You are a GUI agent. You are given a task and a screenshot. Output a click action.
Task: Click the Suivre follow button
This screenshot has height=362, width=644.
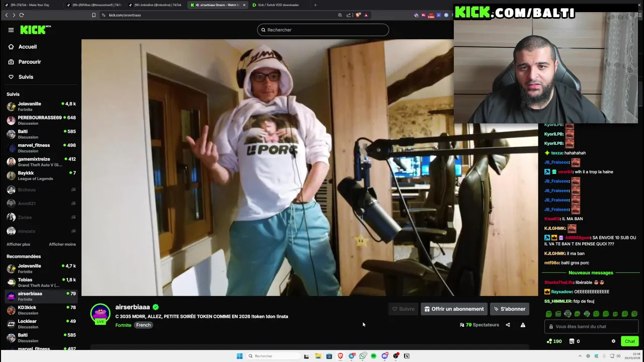pos(404,309)
